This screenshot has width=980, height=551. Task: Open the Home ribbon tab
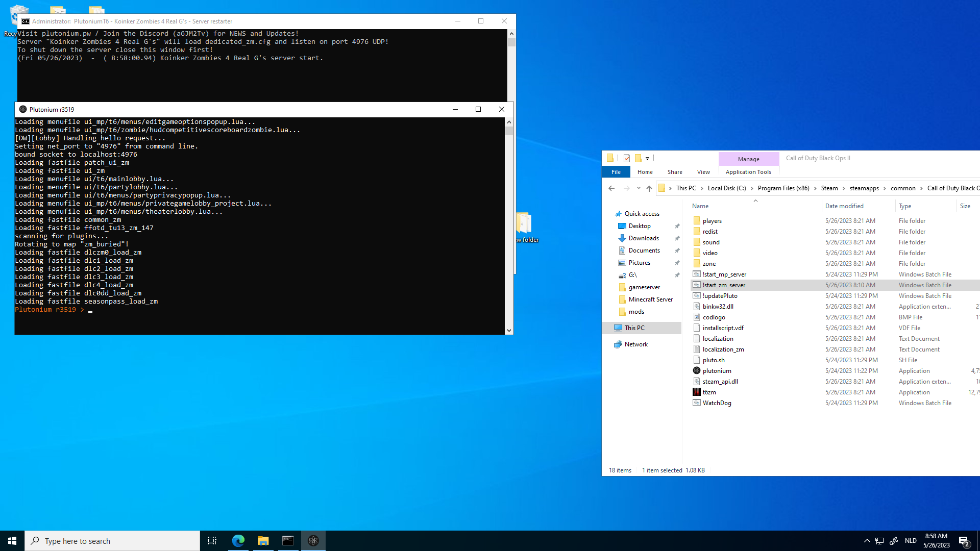pyautogui.click(x=645, y=172)
